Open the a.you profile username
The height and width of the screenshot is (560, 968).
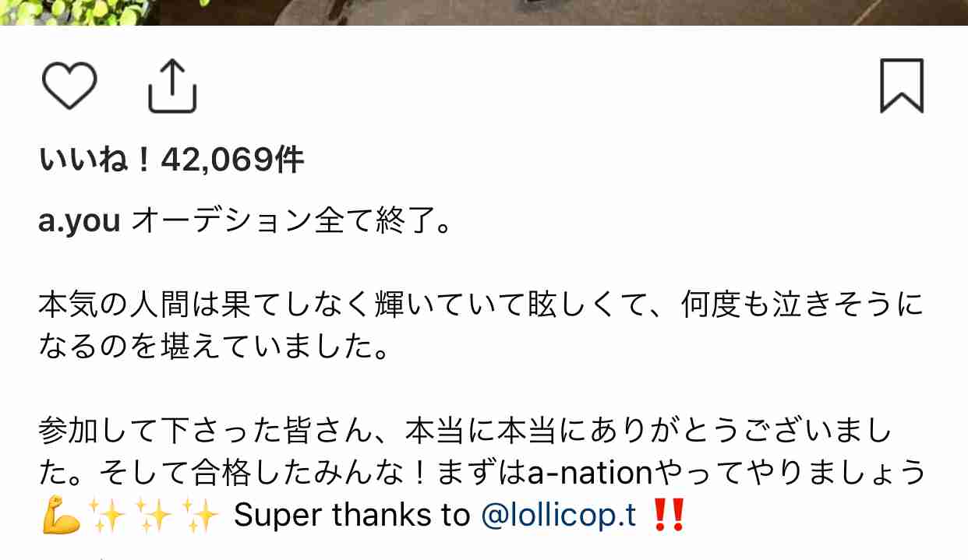[x=79, y=222]
